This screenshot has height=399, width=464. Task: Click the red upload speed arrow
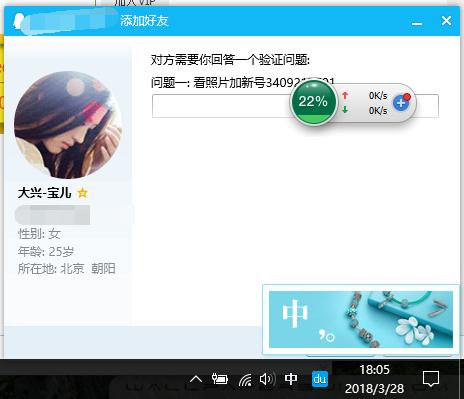345,96
